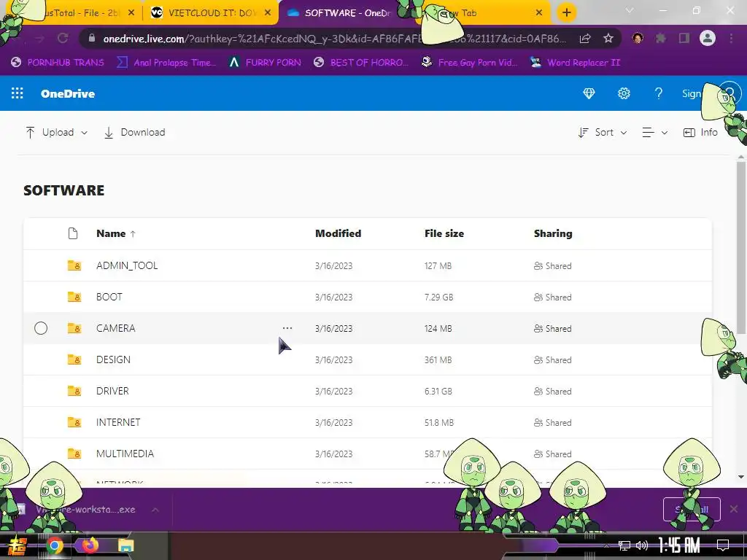
Task: Open volume control in system tray
Action: pos(642,545)
